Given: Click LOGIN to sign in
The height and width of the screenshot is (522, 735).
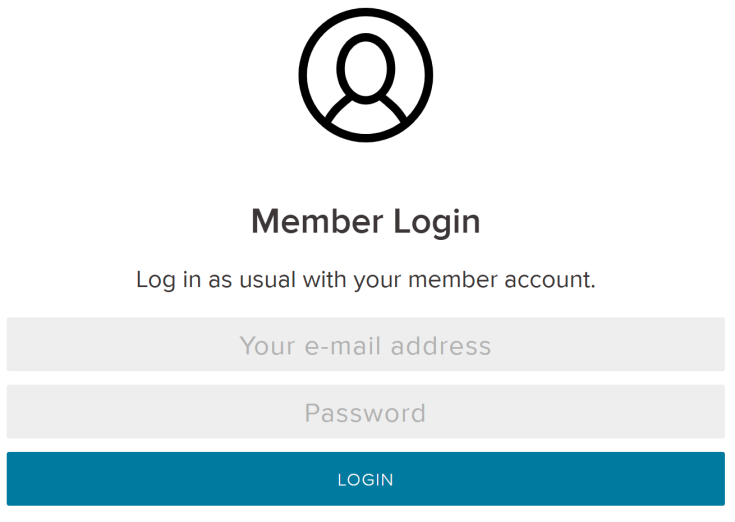Looking at the screenshot, I should [x=366, y=479].
